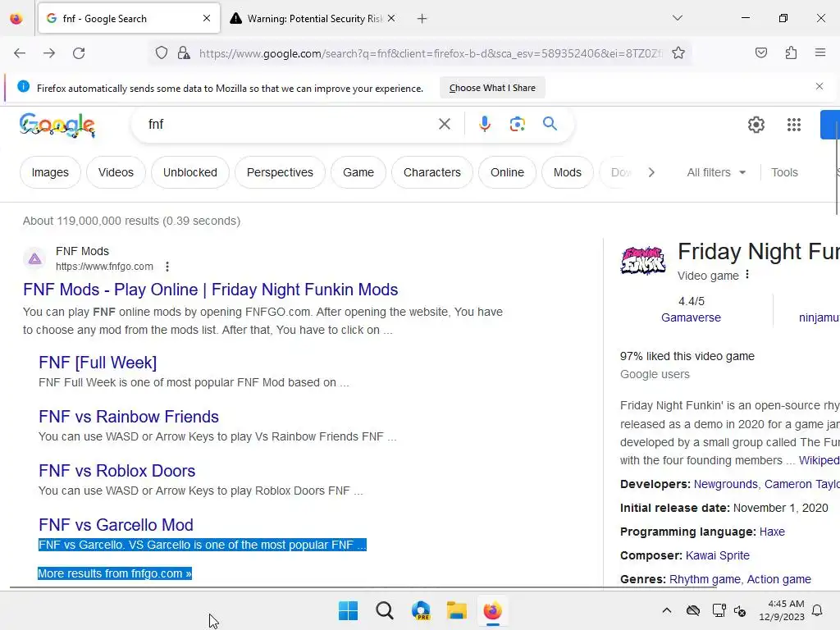Image resolution: width=840 pixels, height=630 pixels.
Task: Filter results by Images
Action: click(x=50, y=172)
